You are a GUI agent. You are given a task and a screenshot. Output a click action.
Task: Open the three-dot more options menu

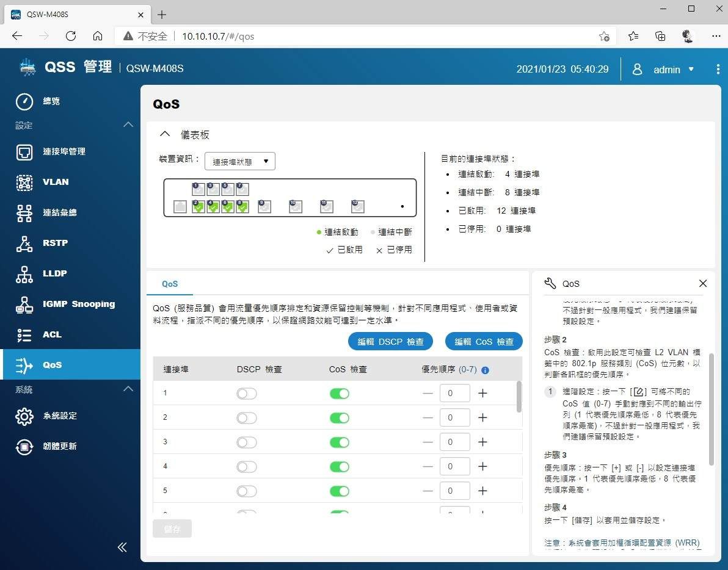(718, 70)
